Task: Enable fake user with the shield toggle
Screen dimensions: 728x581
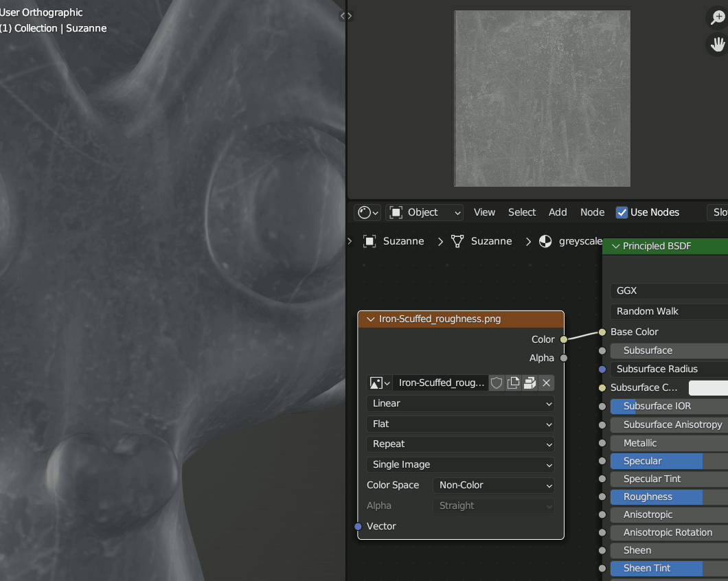Action: [496, 383]
